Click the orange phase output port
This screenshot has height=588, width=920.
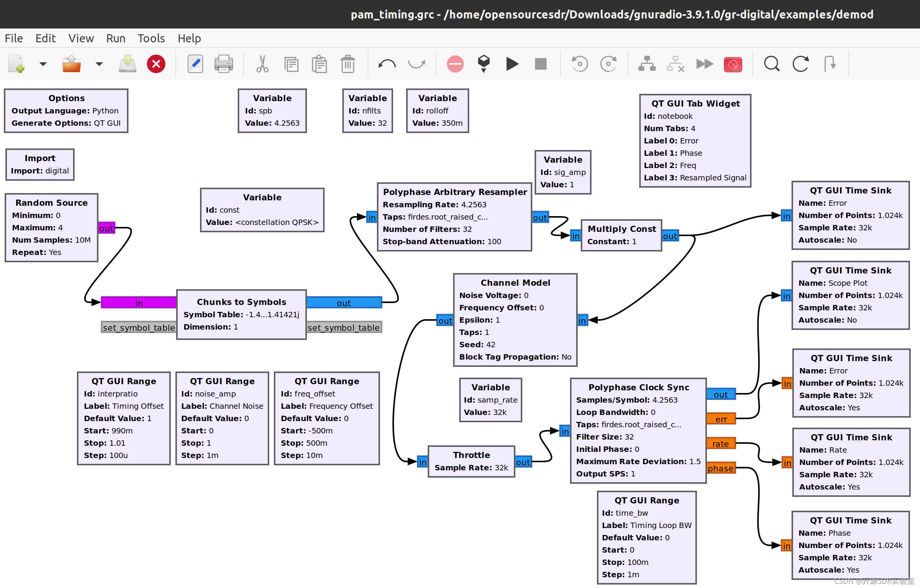pyautogui.click(x=720, y=468)
